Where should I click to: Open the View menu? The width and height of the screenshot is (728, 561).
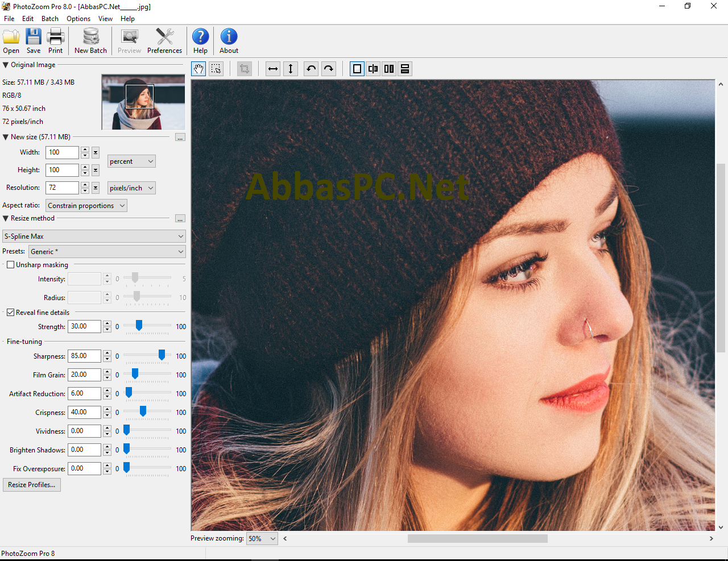click(x=105, y=19)
